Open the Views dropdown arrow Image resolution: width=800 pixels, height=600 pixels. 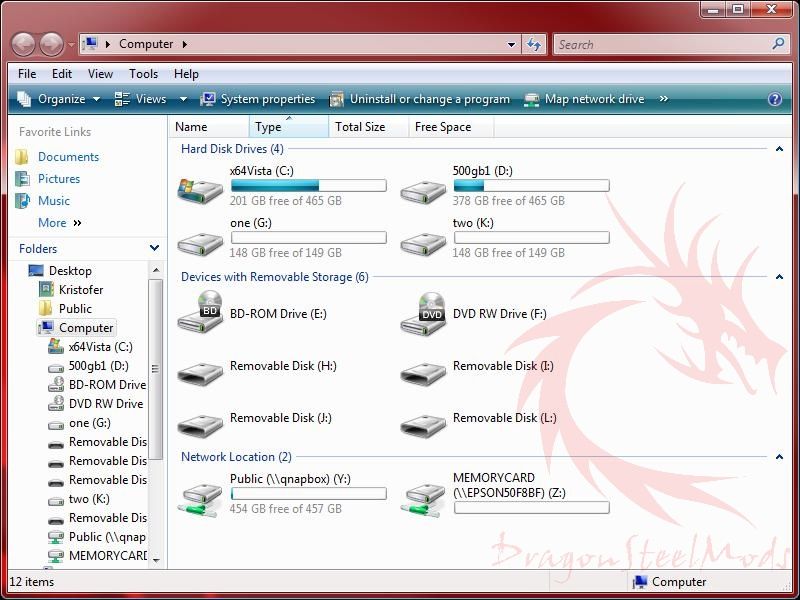click(x=183, y=99)
